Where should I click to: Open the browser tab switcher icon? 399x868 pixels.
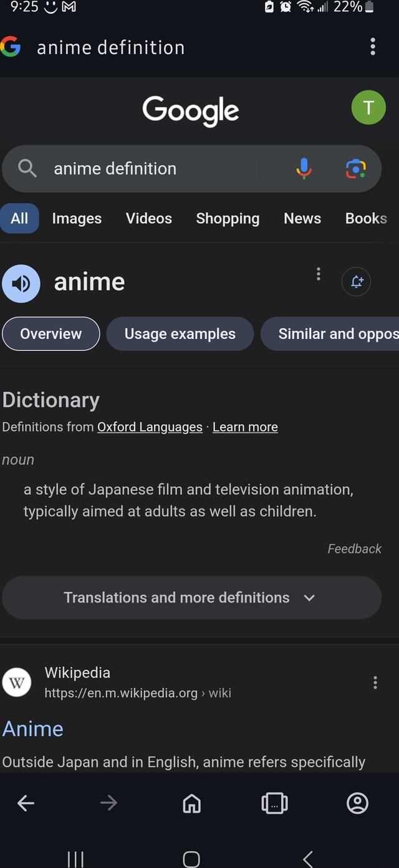[274, 803]
